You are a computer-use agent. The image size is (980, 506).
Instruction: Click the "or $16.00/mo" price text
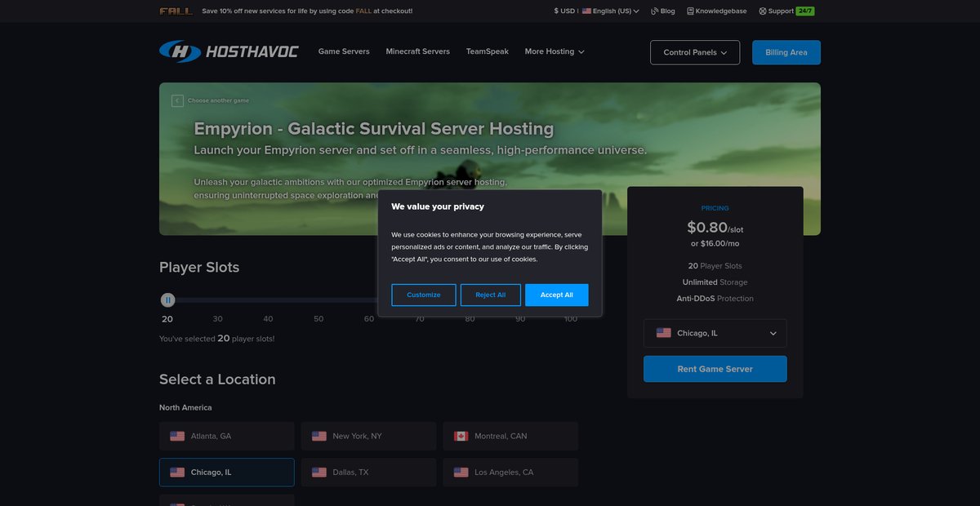(715, 243)
